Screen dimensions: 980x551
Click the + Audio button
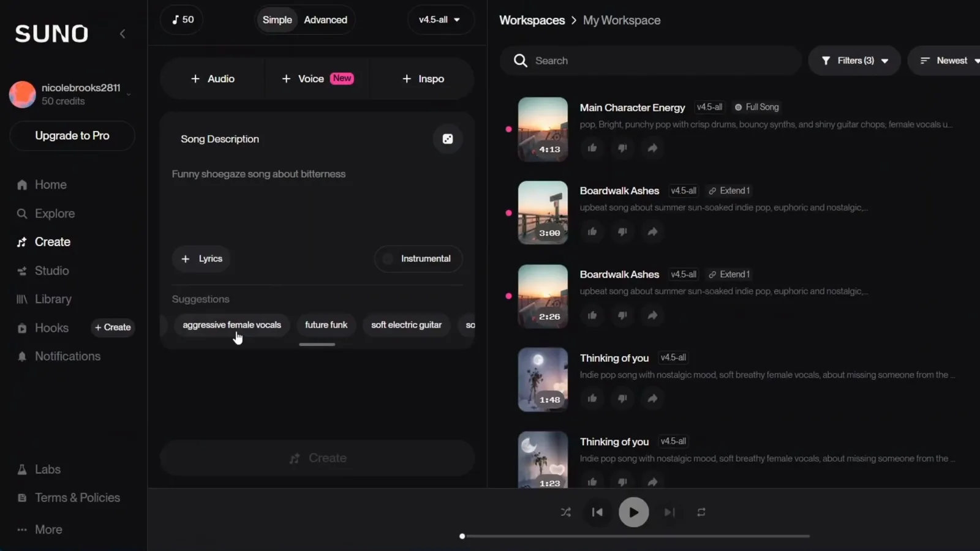pyautogui.click(x=213, y=79)
